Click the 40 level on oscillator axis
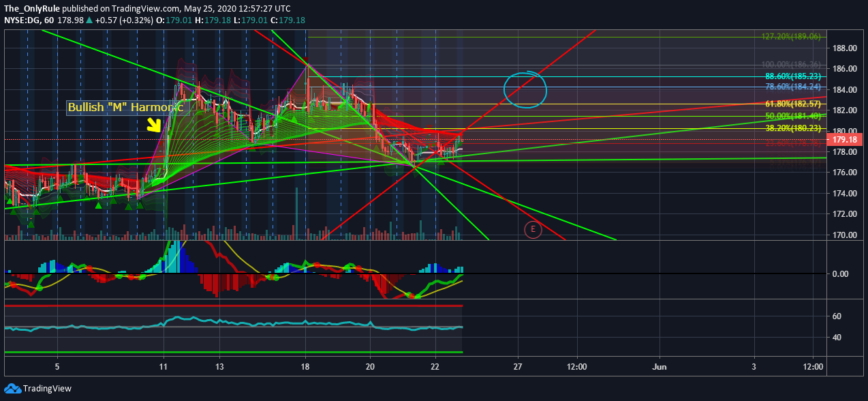The image size is (868, 401). pyautogui.click(x=837, y=338)
